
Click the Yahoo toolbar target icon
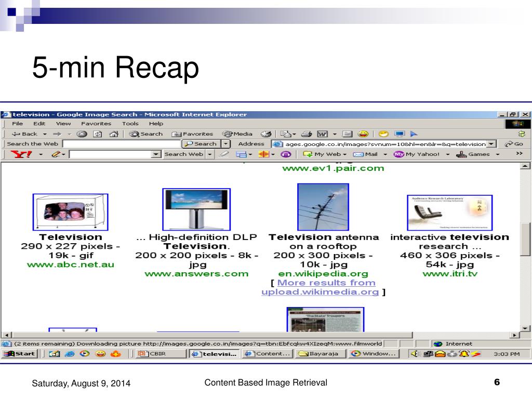pyautogui.click(x=263, y=154)
